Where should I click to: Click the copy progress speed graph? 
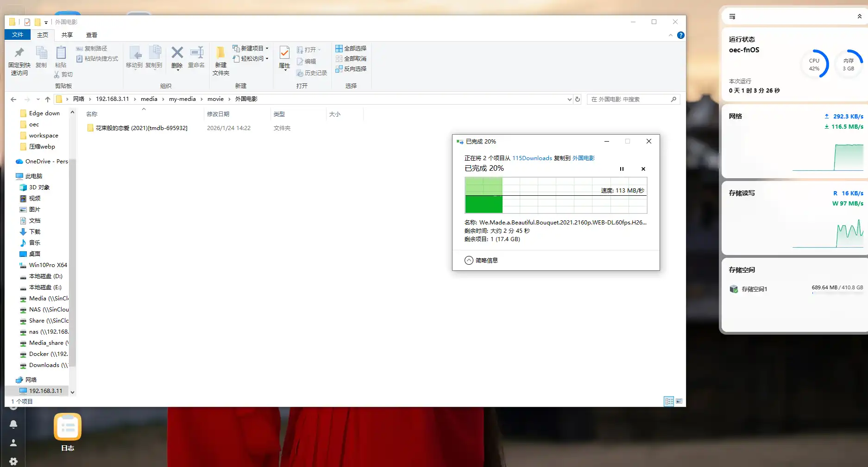point(555,195)
